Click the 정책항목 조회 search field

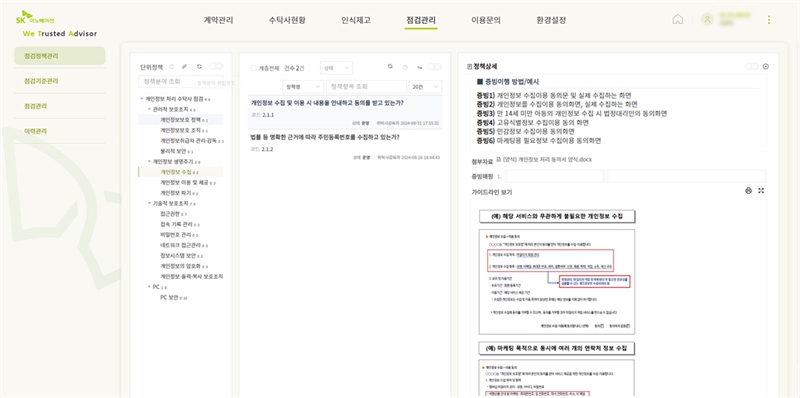coord(366,87)
